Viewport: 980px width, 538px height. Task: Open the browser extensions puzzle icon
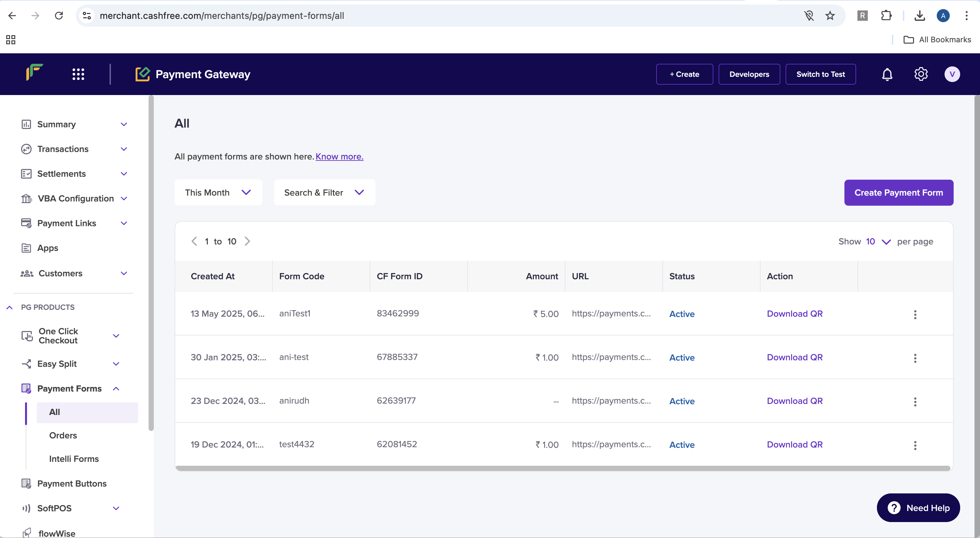click(x=886, y=16)
